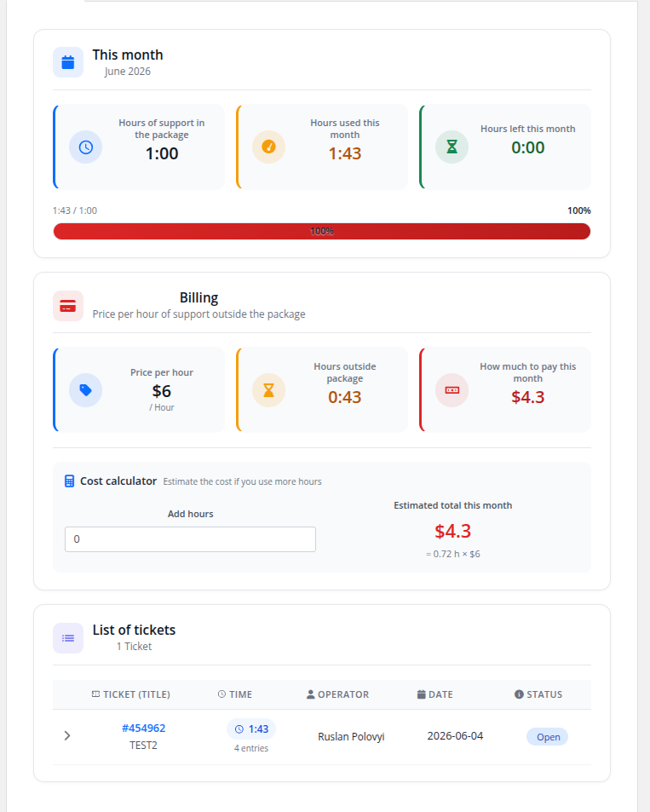Click the list icon beside List of tickets
Image resolution: width=650 pixels, height=812 pixels.
[x=68, y=638]
